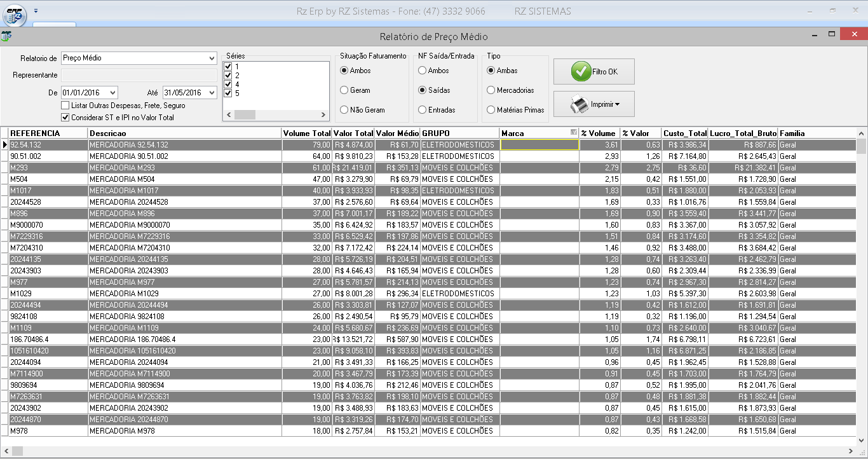The width and height of the screenshot is (868, 459).
Task: Click the filter icon in Marca column header
Action: (574, 133)
